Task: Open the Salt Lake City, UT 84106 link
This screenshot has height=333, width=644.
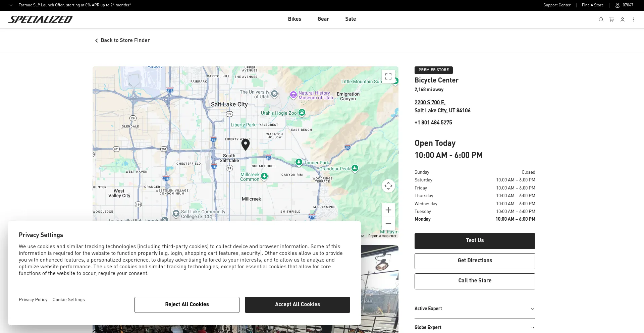Action: (442, 111)
